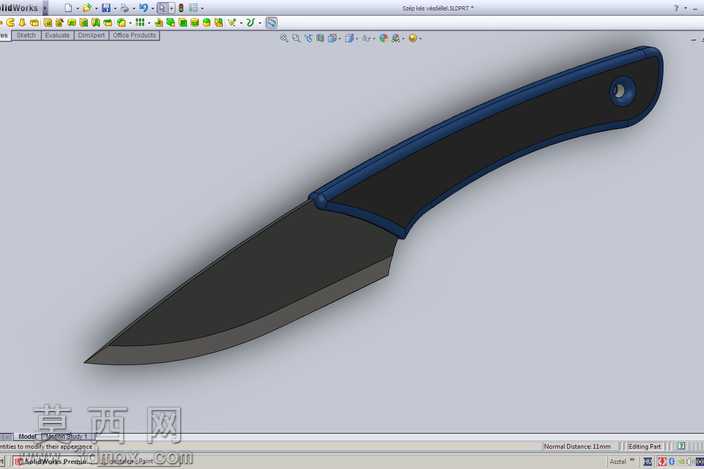This screenshot has height=469, width=704.
Task: Click Normal Distance: 11mm status text
Action: pyautogui.click(x=577, y=447)
